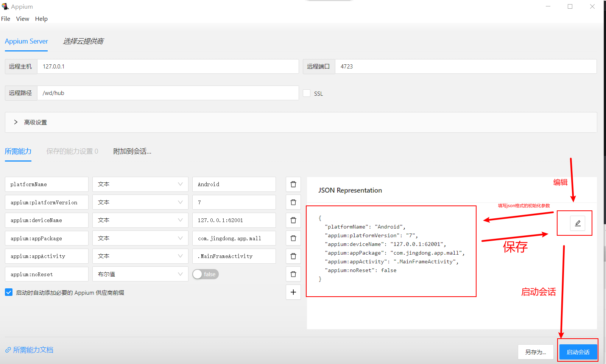Click the 远程主机 field containing 127.0.0.1

(x=168, y=67)
